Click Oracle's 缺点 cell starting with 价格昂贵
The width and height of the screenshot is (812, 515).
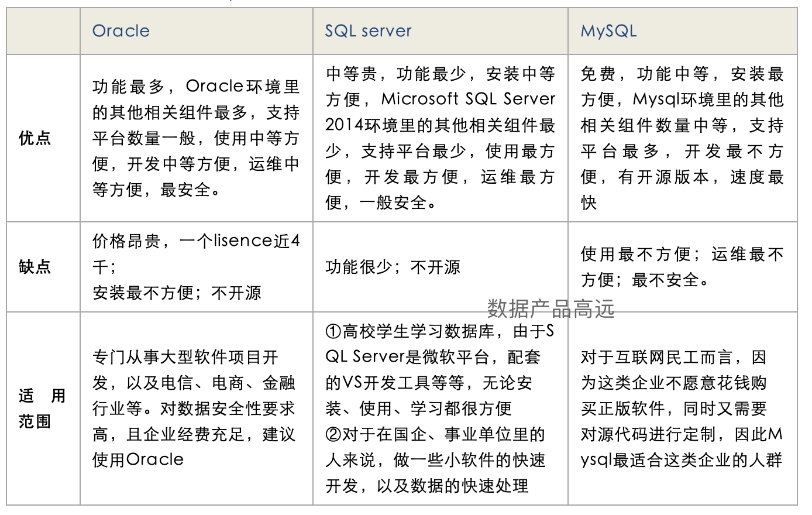coord(196,267)
